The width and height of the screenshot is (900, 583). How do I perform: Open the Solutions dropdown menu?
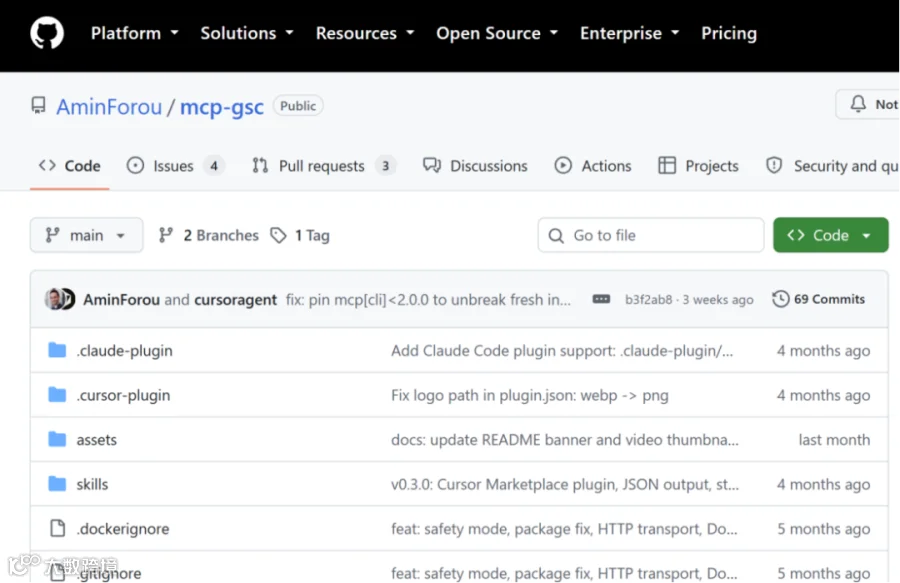[x=247, y=33]
